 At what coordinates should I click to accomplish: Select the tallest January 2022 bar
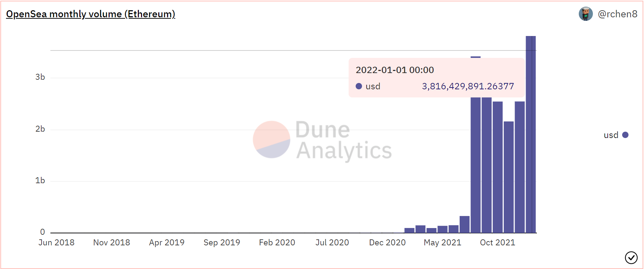(530, 134)
